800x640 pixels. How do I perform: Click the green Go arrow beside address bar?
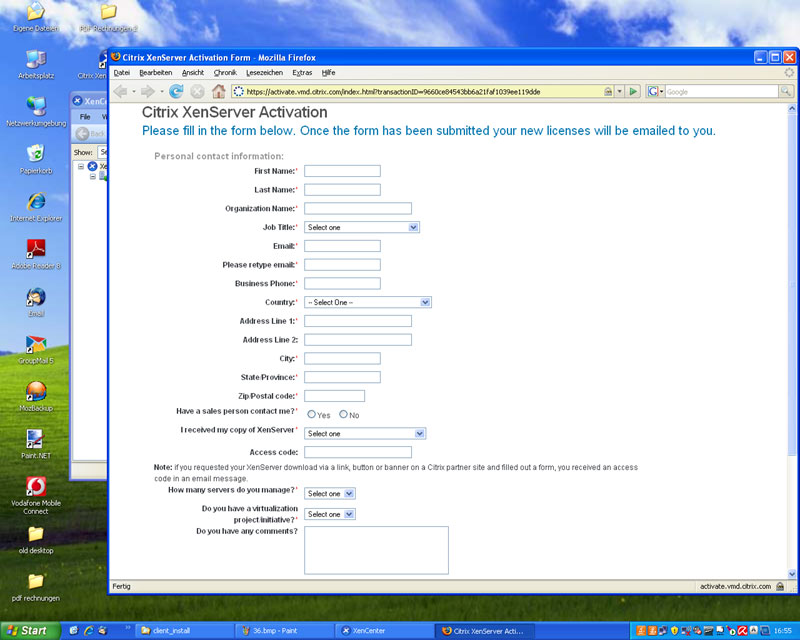633,91
